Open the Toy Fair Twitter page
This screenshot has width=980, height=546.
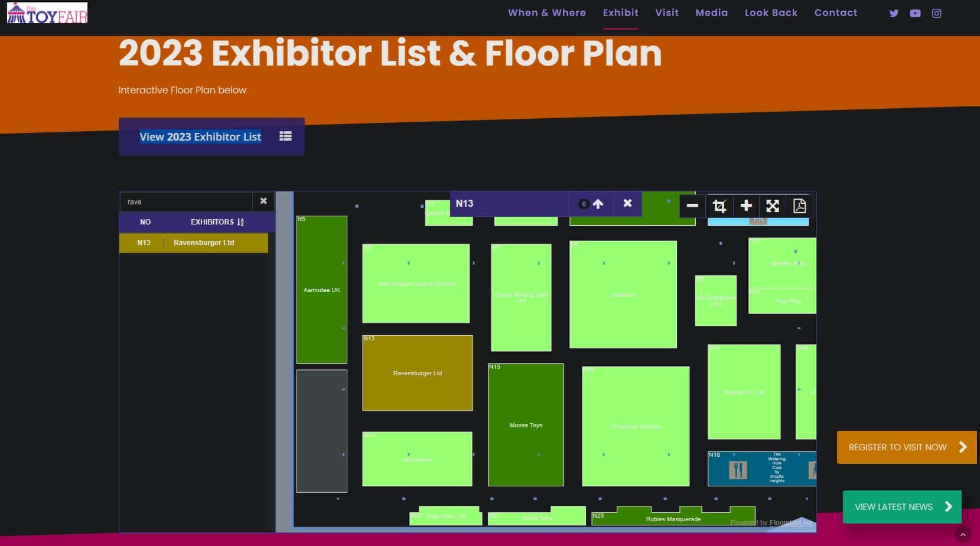click(894, 13)
